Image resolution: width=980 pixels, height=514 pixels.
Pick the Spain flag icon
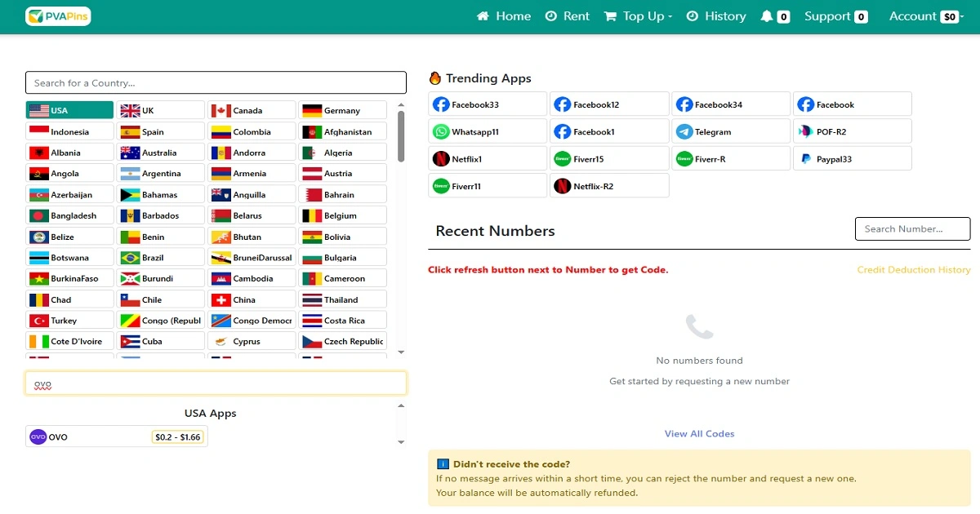click(130, 131)
